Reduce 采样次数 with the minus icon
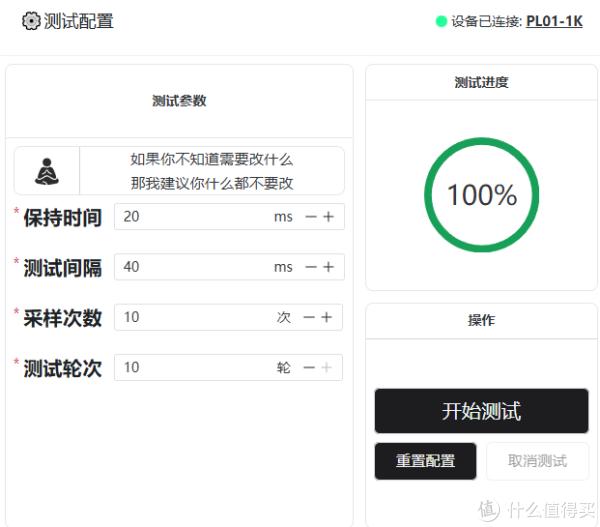 pyautogui.click(x=311, y=317)
